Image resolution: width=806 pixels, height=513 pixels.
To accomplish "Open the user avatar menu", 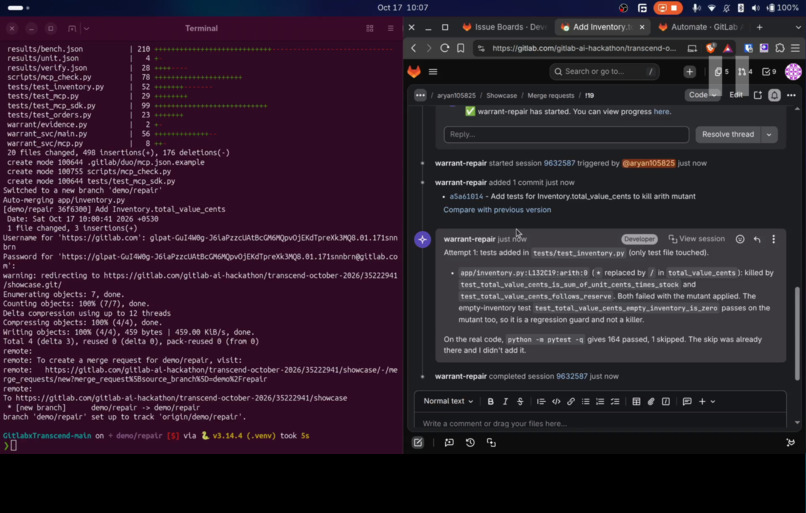I will (793, 72).
